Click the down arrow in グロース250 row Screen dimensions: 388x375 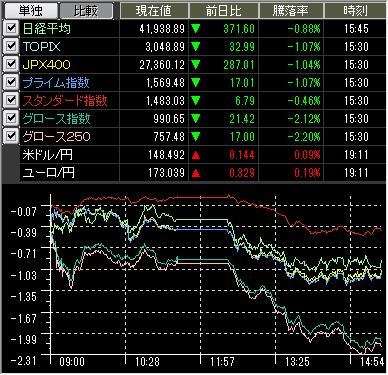pos(196,137)
